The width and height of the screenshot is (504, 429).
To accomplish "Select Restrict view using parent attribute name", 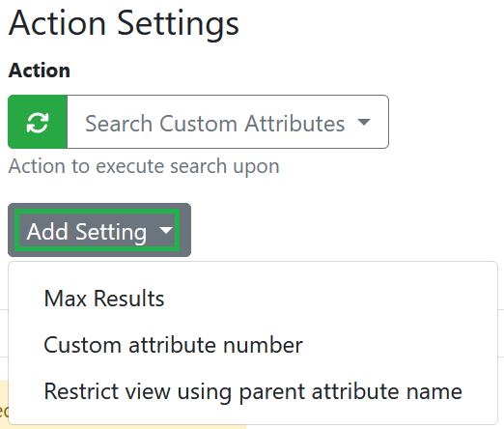I will (x=253, y=391).
